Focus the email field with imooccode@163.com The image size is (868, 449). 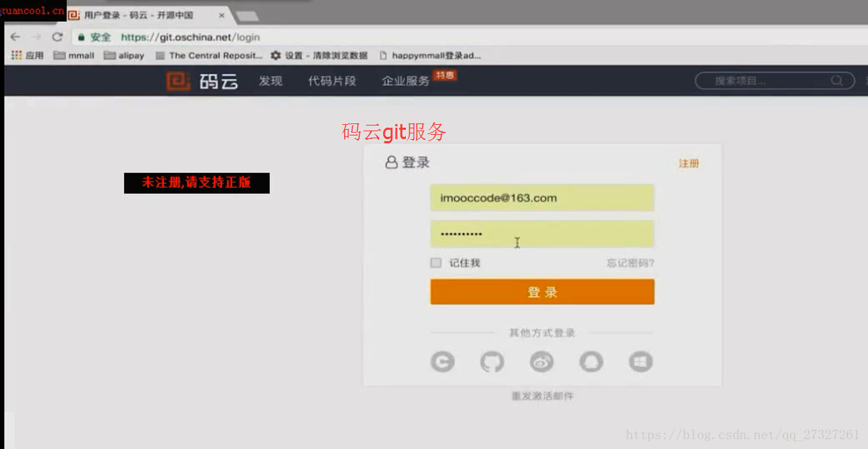pyautogui.click(x=542, y=198)
